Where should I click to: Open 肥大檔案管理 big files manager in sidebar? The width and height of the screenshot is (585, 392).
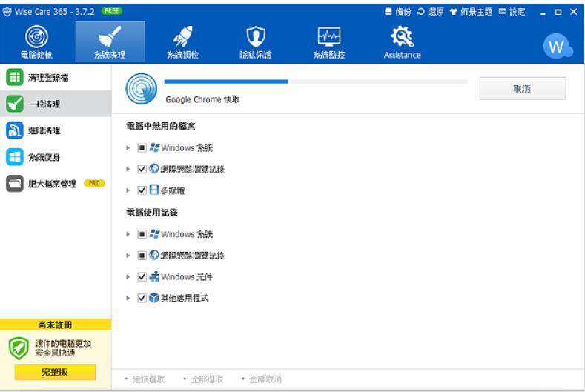[x=56, y=184]
